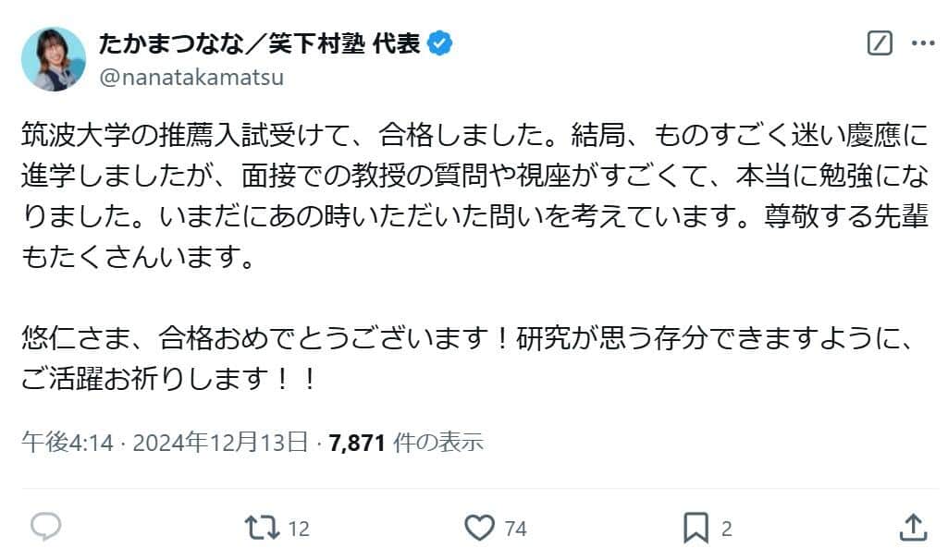Click the paragraph beginning 筑波大学の推薦入試
The image size is (948, 560).
(474, 198)
